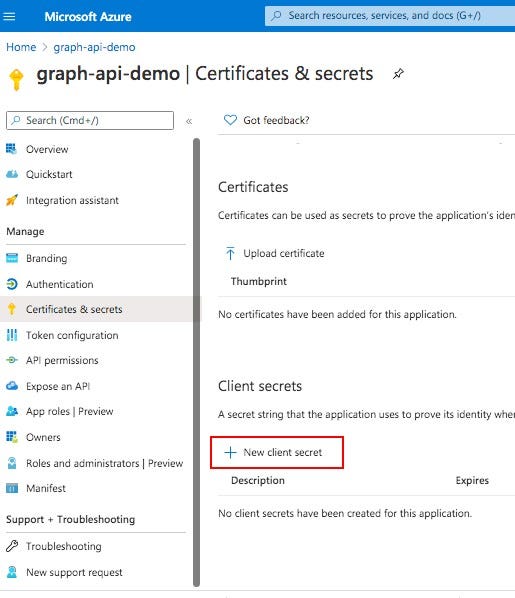Click the Description column header

click(258, 481)
